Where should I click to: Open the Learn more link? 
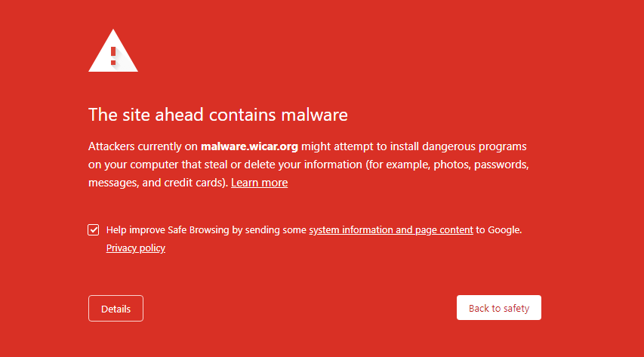pos(259,183)
